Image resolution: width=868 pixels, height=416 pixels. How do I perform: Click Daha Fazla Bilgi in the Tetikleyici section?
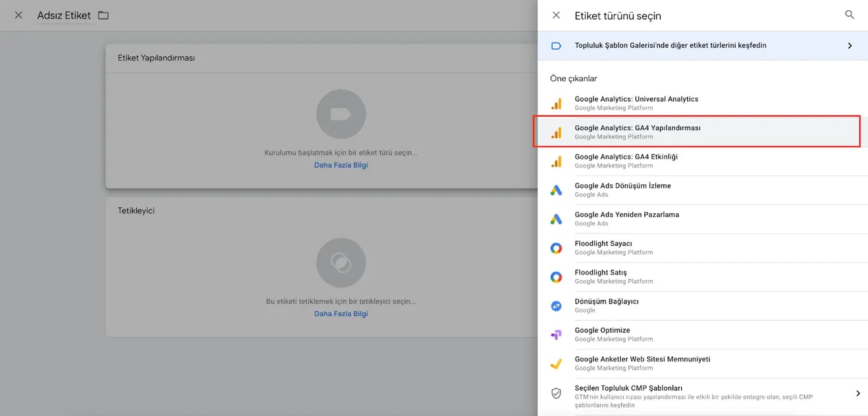pos(341,313)
